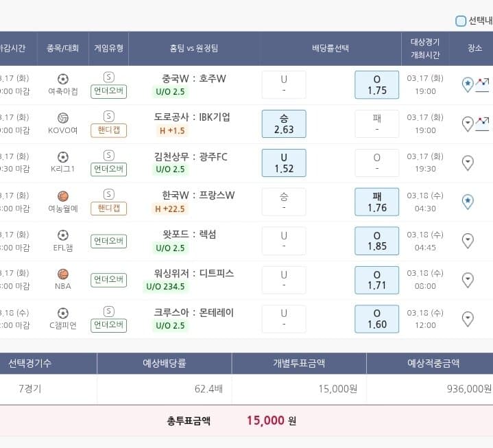The width and height of the screenshot is (493, 448).
Task: Click the basketball icon above NBA
Action: tap(63, 274)
